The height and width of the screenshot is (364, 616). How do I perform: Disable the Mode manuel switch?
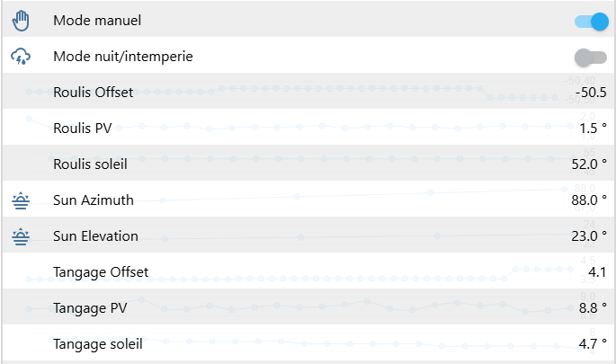tap(591, 20)
